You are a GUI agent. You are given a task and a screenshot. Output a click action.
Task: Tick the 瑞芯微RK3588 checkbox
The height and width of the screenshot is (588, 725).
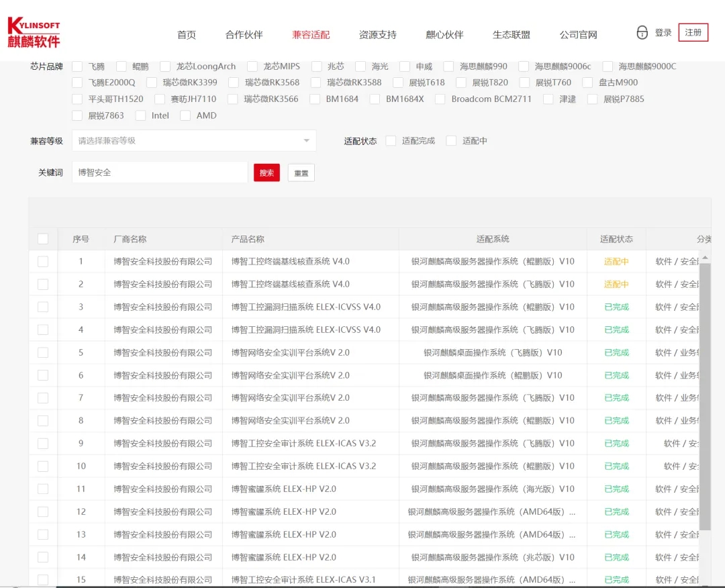coord(316,83)
